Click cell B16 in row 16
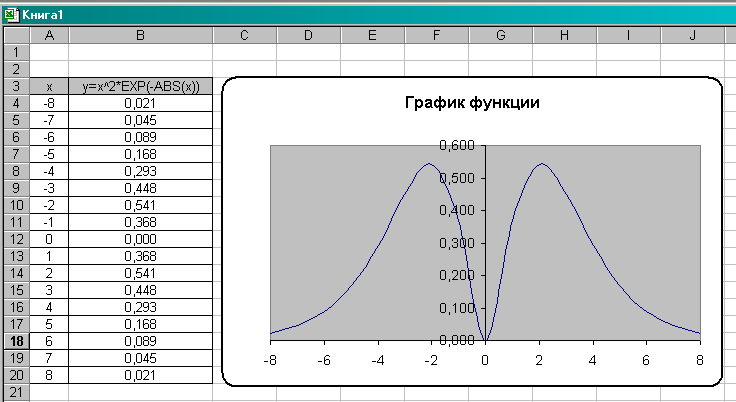Viewport: 736px width, 402px height. (140, 307)
